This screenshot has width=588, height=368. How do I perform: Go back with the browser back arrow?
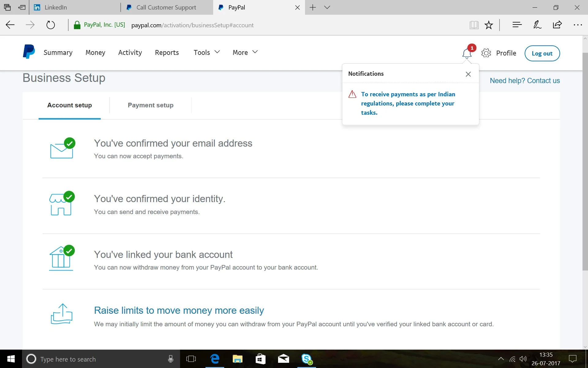10,25
